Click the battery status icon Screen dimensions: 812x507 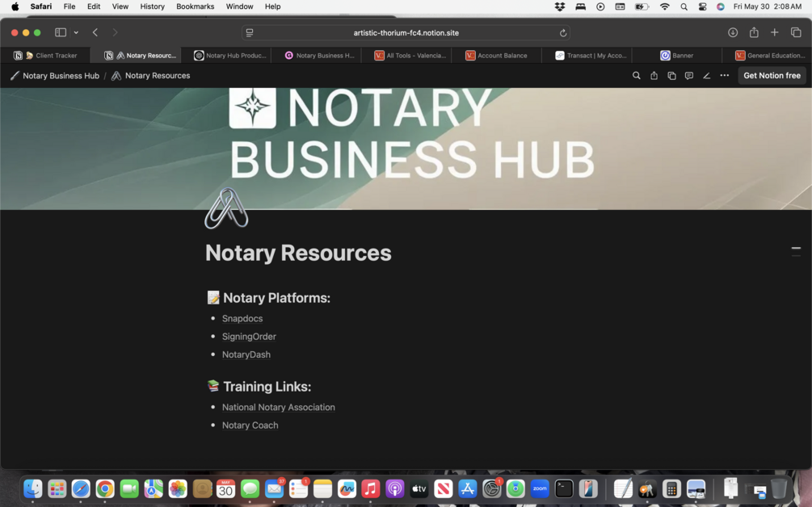[642, 6]
